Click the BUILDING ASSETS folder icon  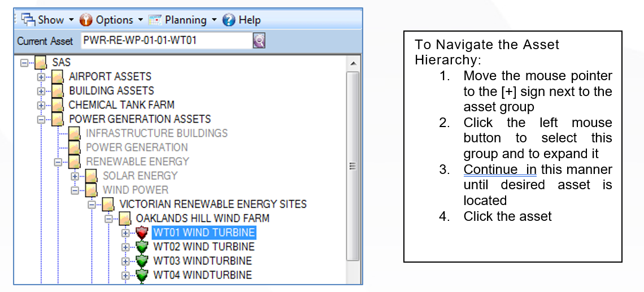point(57,91)
